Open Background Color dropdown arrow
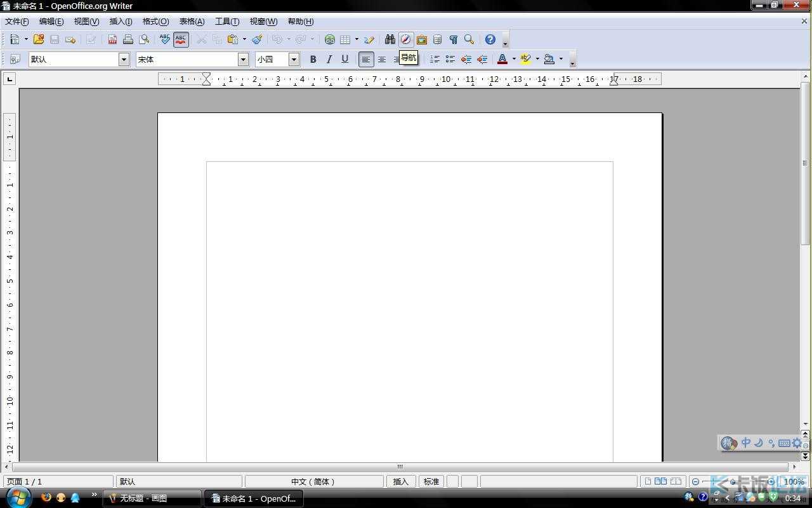The image size is (812, 508). coord(561,59)
